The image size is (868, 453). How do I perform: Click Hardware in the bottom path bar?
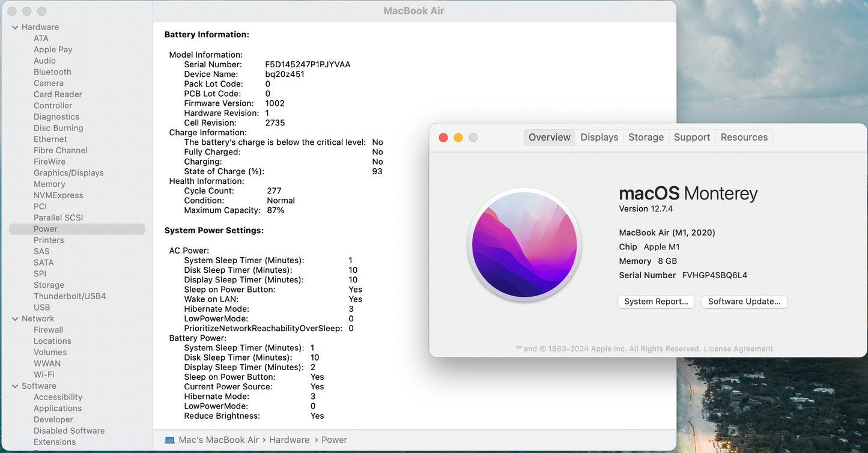pyautogui.click(x=289, y=440)
